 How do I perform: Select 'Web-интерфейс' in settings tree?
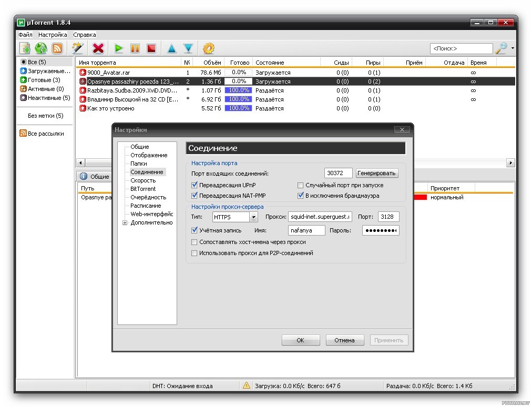pyautogui.click(x=151, y=214)
